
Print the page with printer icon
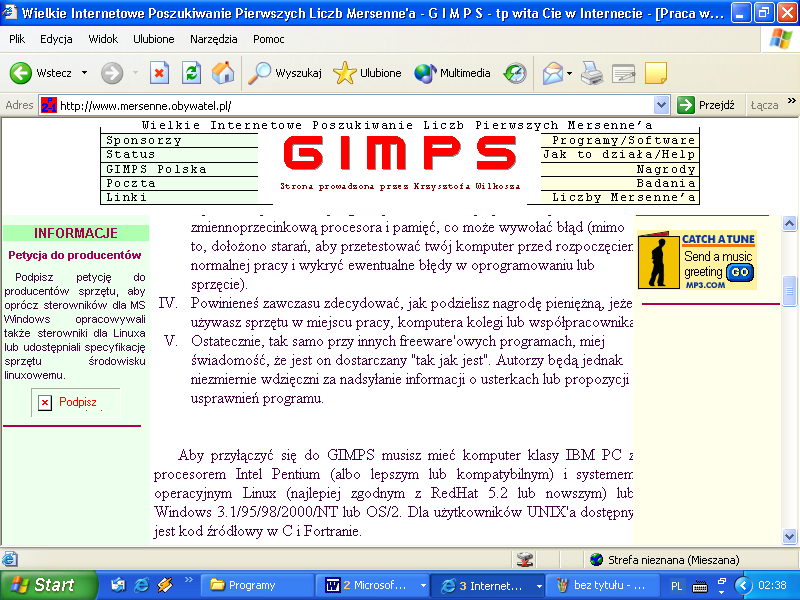pyautogui.click(x=592, y=73)
